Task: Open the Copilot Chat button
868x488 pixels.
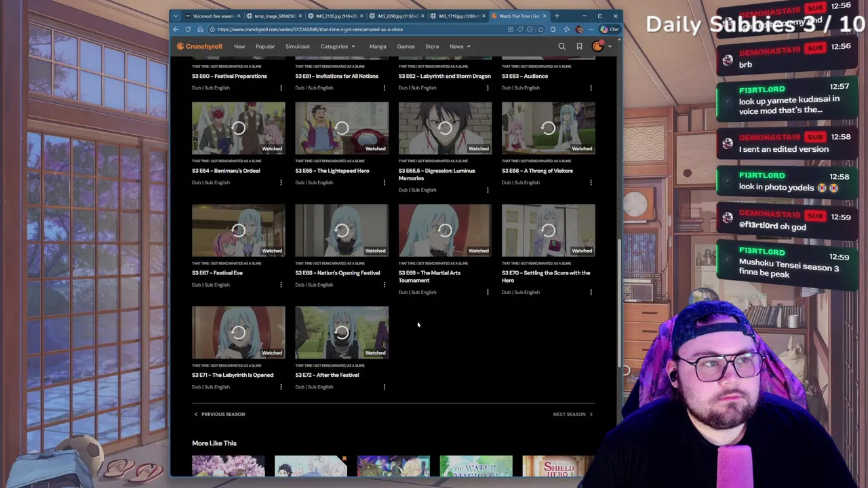Action: (x=610, y=29)
